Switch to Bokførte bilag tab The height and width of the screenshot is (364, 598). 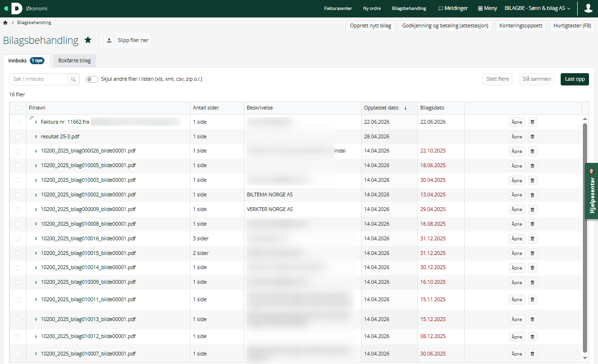pos(75,61)
